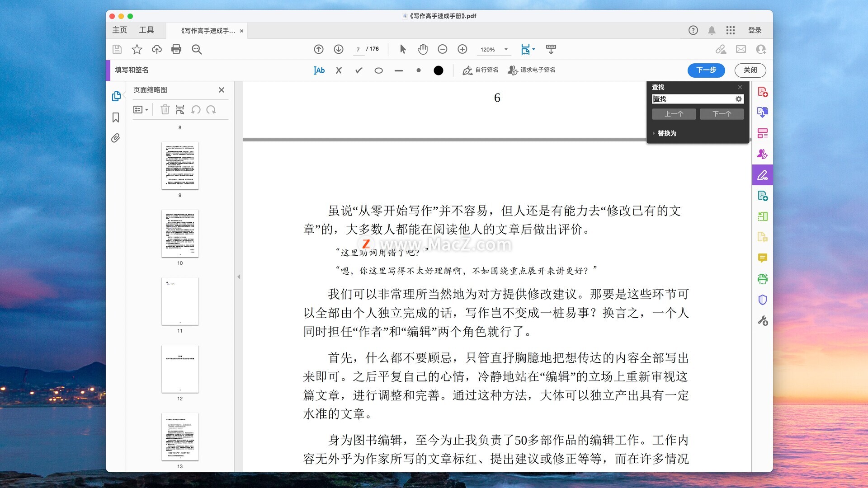Open the black color swatch
Viewport: 868px width, 488px height.
click(x=438, y=70)
